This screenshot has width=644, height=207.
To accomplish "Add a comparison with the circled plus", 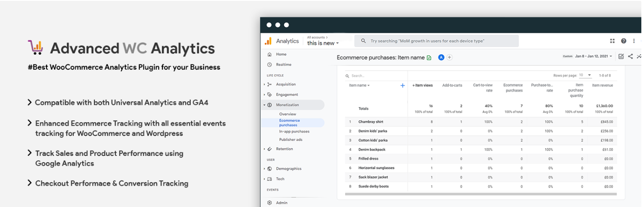I will (449, 57).
